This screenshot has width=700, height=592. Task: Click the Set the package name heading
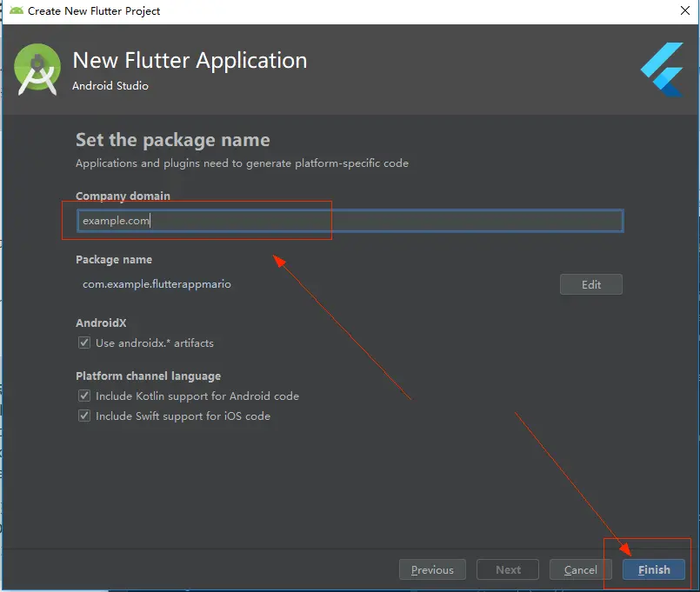(173, 140)
